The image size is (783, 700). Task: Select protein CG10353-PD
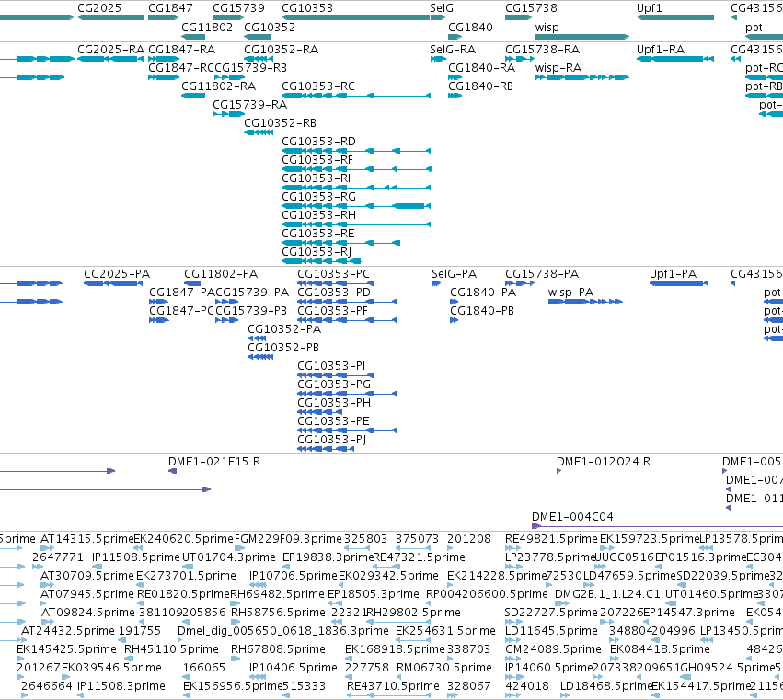(x=334, y=293)
